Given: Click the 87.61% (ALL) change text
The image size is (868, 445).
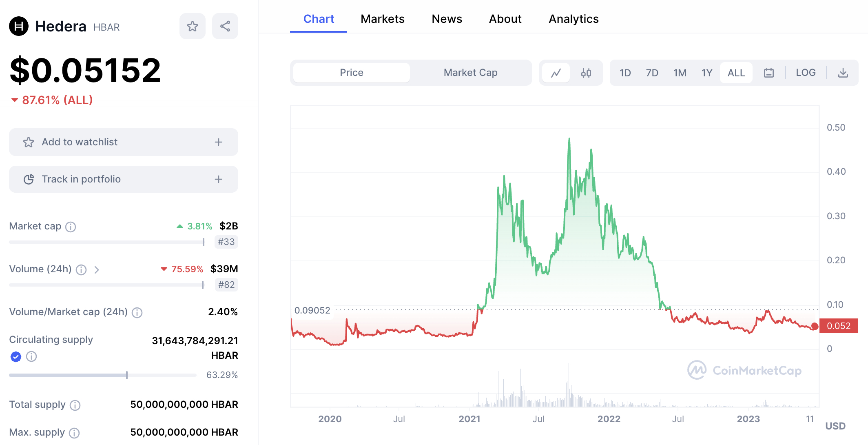Looking at the screenshot, I should tap(58, 100).
